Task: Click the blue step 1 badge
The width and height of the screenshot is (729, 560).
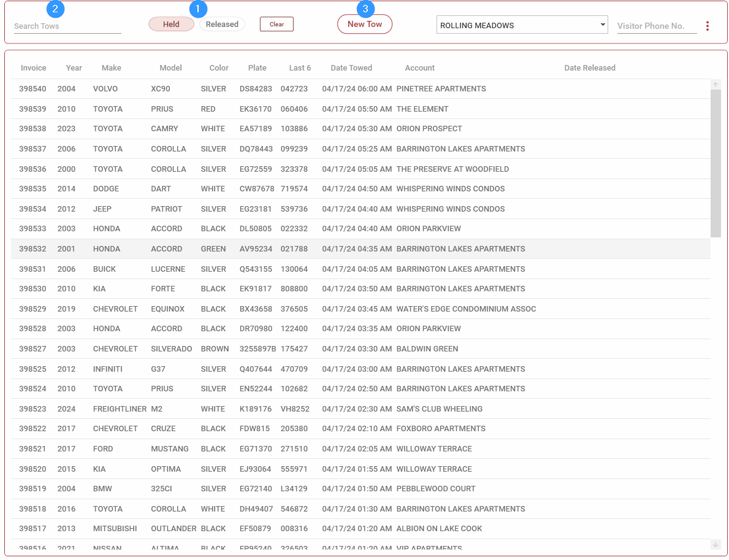Action: coord(198,9)
